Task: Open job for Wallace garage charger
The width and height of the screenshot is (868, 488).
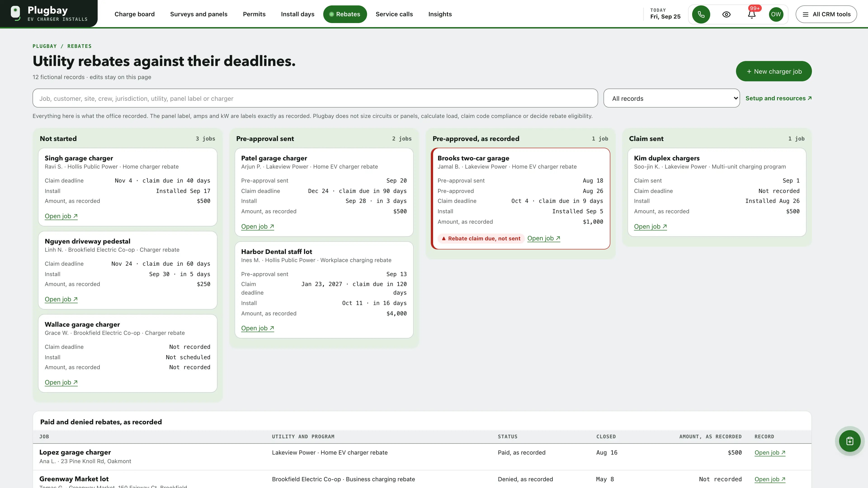Action: click(61, 382)
